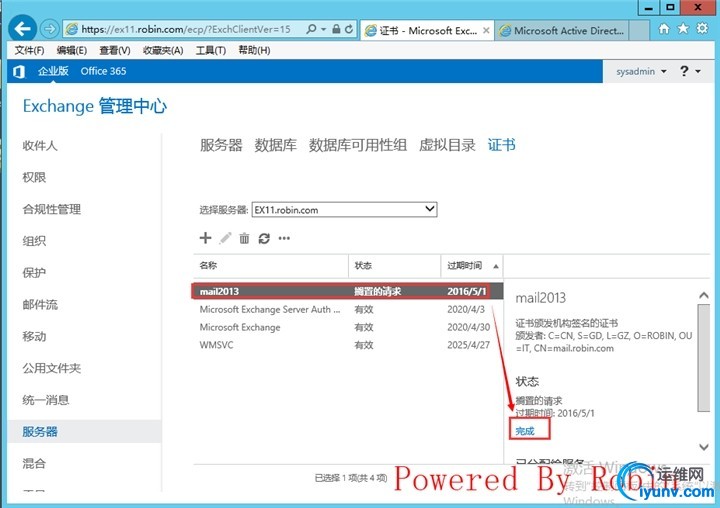Open the help question mark menu

coord(689,71)
